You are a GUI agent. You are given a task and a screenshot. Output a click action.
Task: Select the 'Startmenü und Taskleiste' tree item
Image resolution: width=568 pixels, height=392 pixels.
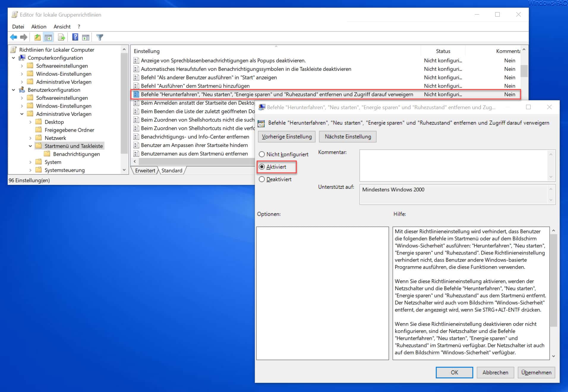(74, 146)
